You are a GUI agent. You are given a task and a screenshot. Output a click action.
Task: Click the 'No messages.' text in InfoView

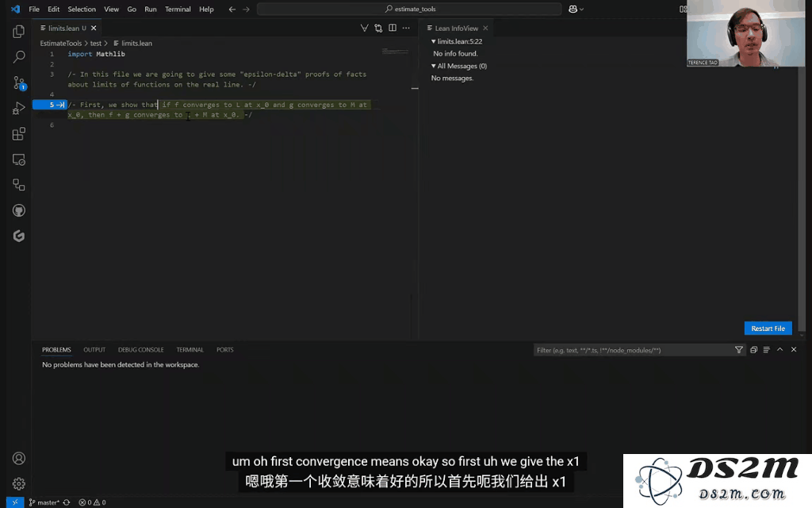pyautogui.click(x=452, y=79)
